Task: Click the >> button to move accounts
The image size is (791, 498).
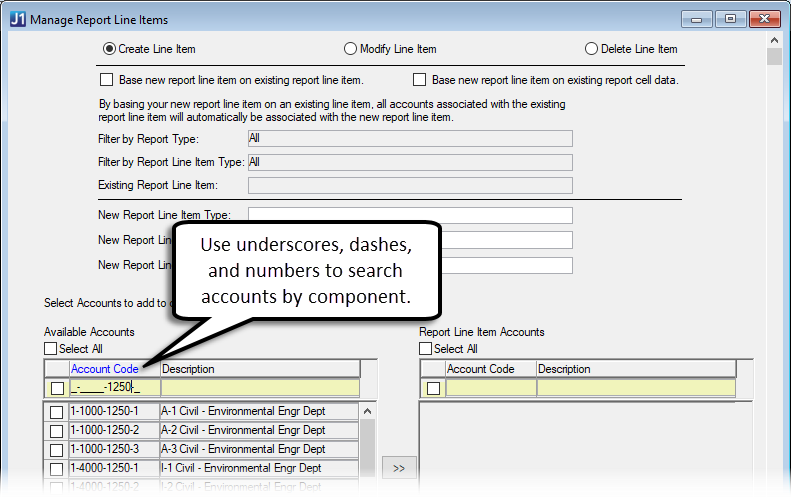Action: pyautogui.click(x=399, y=468)
